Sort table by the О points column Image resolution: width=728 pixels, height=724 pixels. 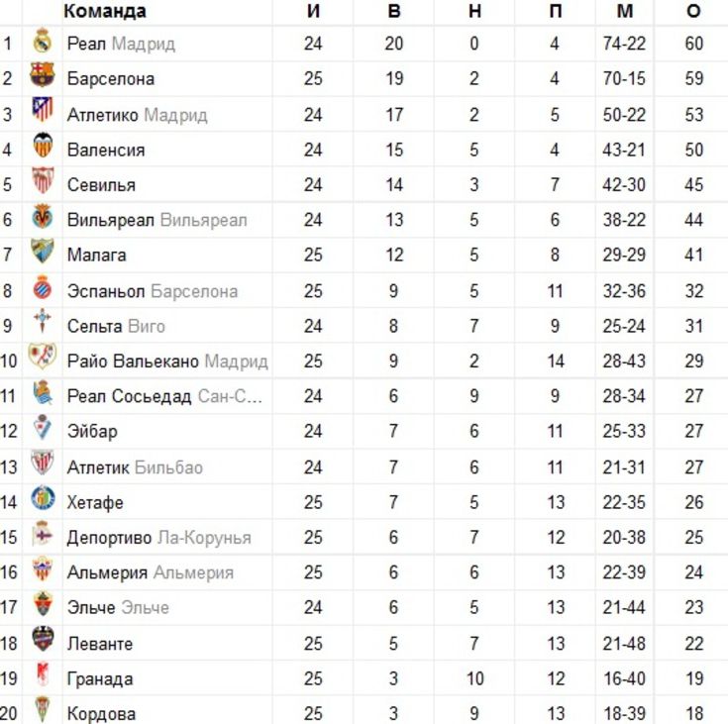point(693,11)
